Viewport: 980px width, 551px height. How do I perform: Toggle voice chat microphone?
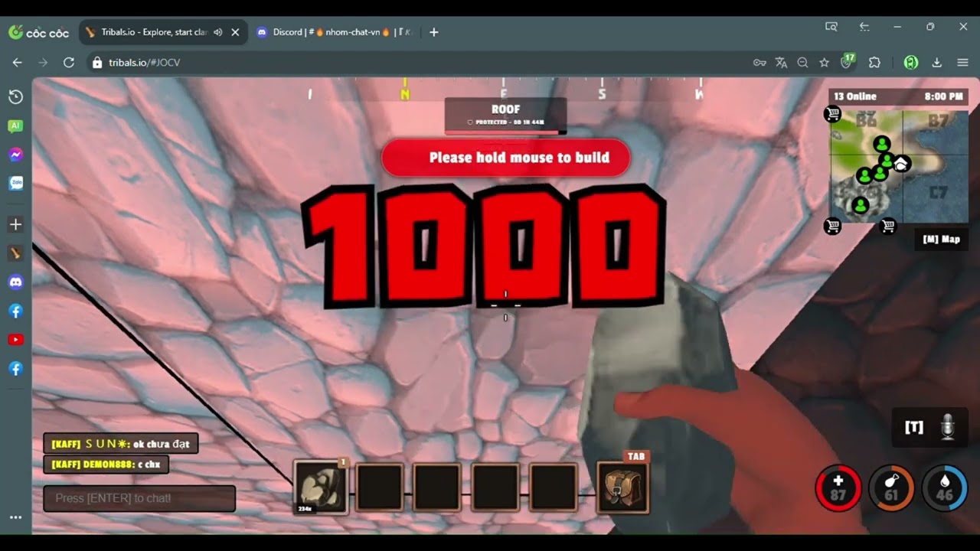[948, 427]
